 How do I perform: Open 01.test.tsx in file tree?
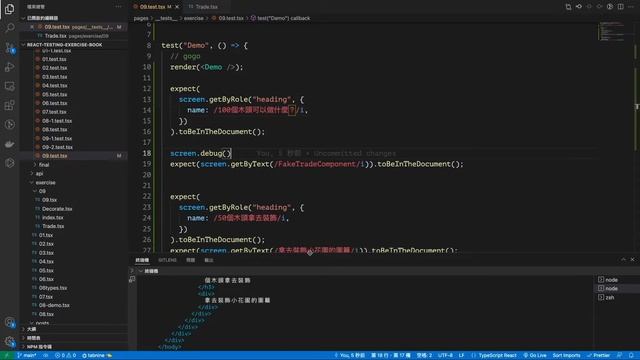[54, 59]
